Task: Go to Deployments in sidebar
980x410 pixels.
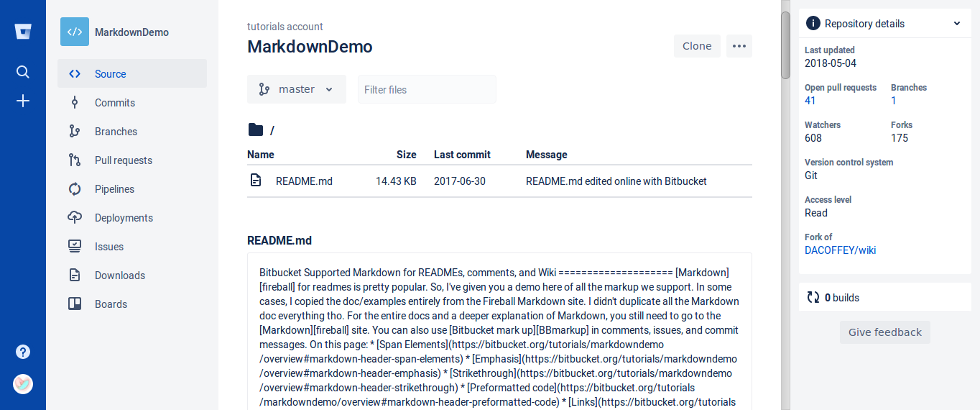Action: [x=132, y=218]
